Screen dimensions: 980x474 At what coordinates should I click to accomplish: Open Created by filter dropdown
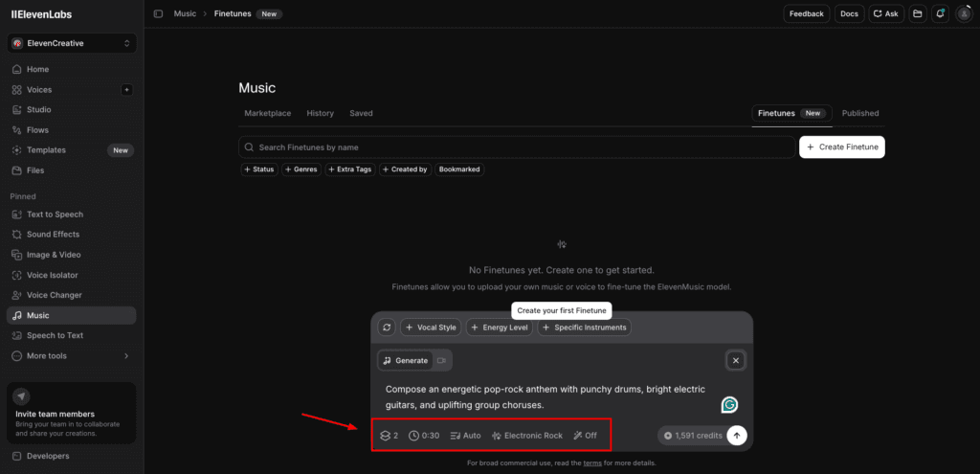click(x=405, y=169)
